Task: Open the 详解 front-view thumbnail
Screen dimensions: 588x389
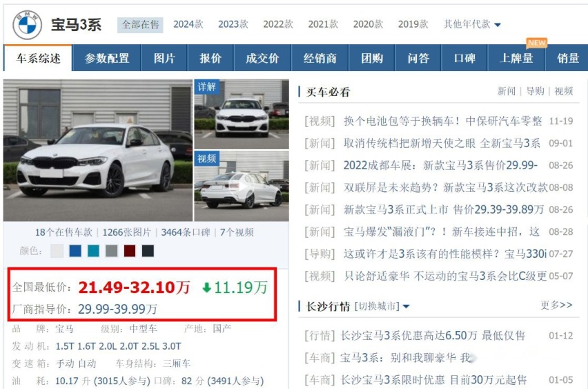Action: [x=242, y=115]
